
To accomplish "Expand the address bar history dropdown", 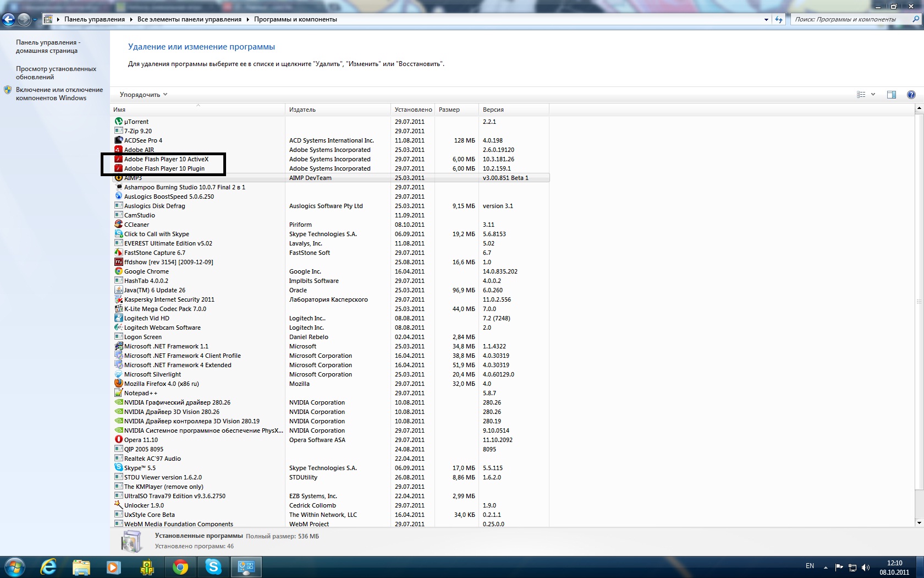I will 767,19.
